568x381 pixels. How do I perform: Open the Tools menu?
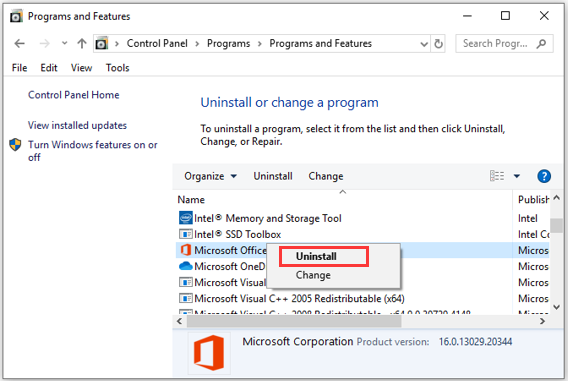point(117,68)
